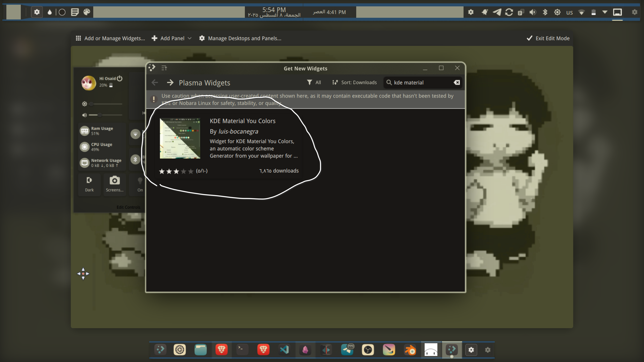Click the user avatar in control widget
The width and height of the screenshot is (644, 362).
point(89,83)
